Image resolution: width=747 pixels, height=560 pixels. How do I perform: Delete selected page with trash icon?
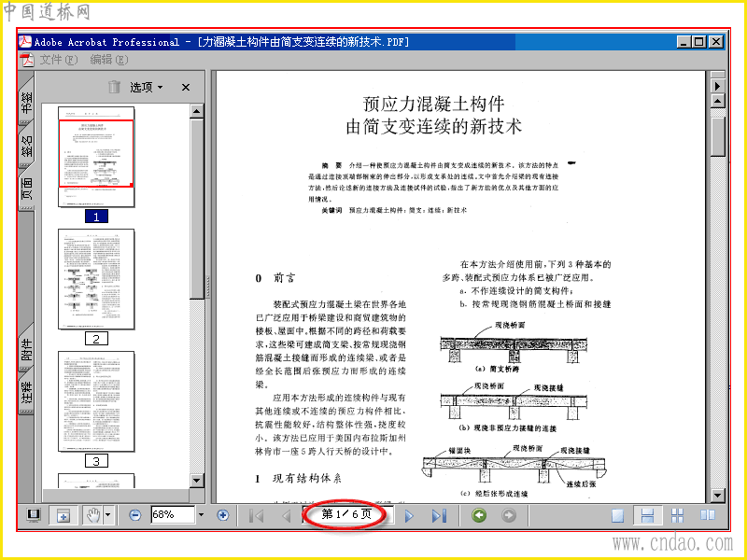[x=114, y=87]
